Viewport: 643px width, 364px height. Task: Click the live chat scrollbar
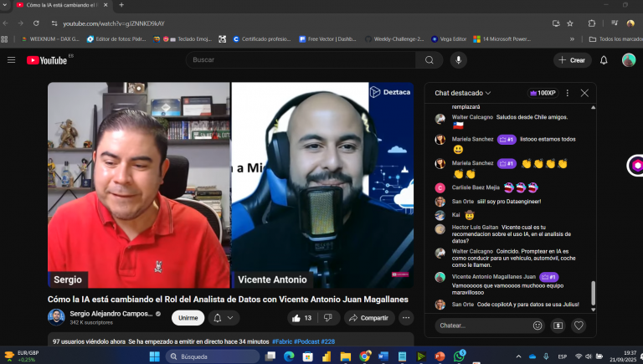click(594, 293)
